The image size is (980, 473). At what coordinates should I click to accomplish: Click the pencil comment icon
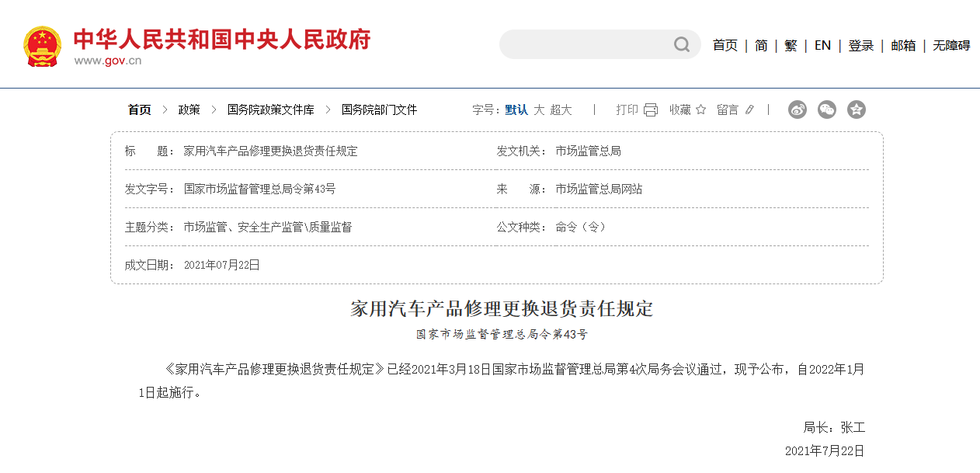pos(749,110)
